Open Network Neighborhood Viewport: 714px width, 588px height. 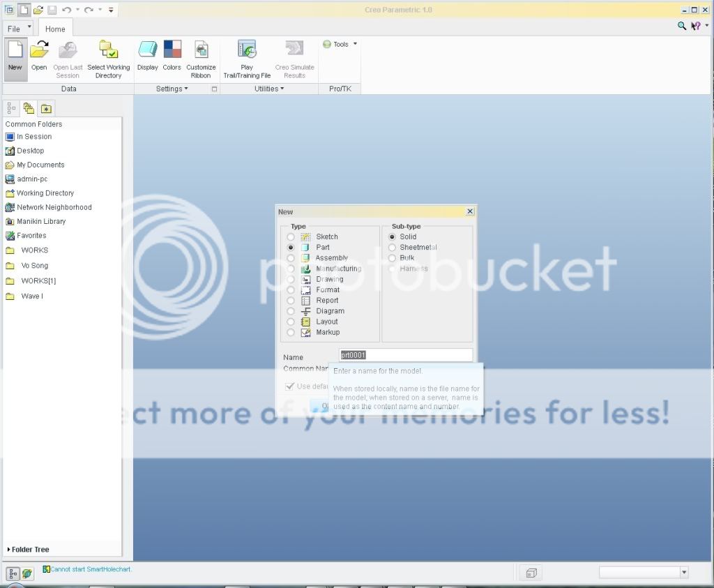[49, 207]
